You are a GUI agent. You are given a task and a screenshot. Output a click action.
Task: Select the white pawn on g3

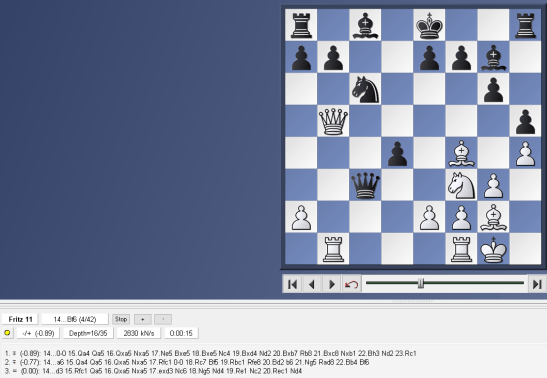tap(493, 185)
